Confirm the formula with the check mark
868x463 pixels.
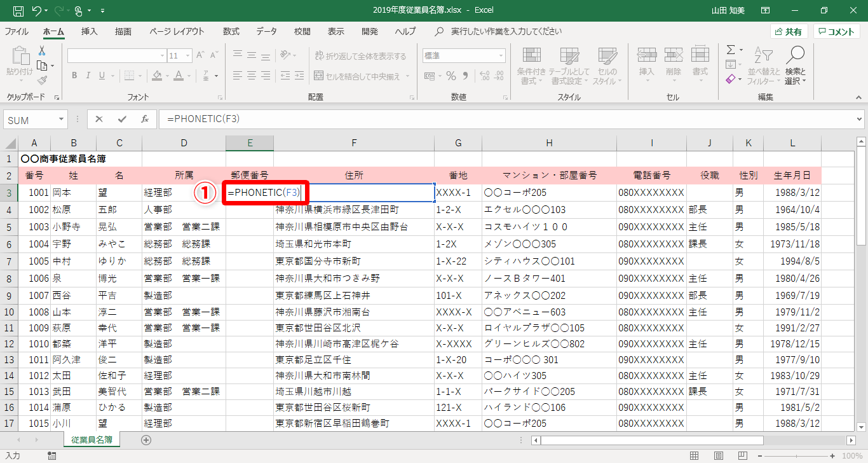coord(122,119)
